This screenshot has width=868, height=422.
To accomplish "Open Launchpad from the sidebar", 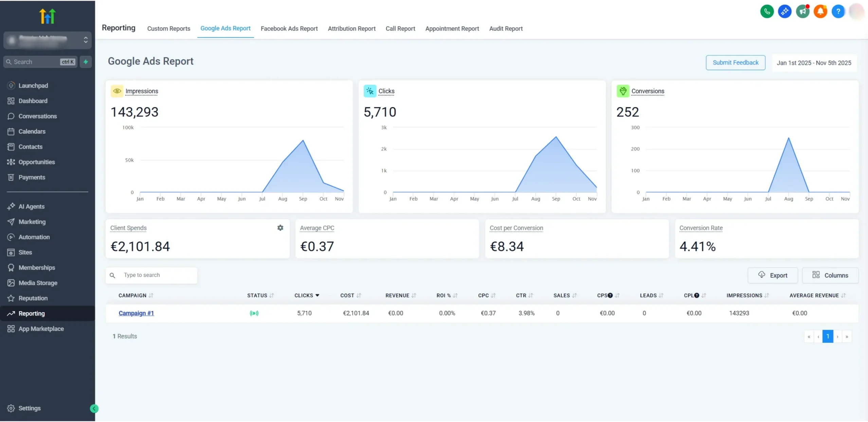I will (33, 86).
